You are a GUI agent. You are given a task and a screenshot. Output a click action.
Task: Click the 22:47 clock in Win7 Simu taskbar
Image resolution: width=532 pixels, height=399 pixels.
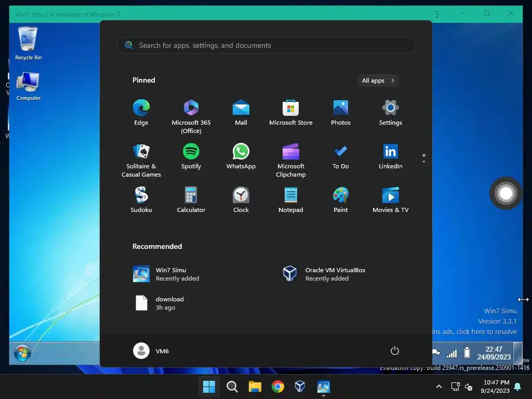(x=494, y=353)
